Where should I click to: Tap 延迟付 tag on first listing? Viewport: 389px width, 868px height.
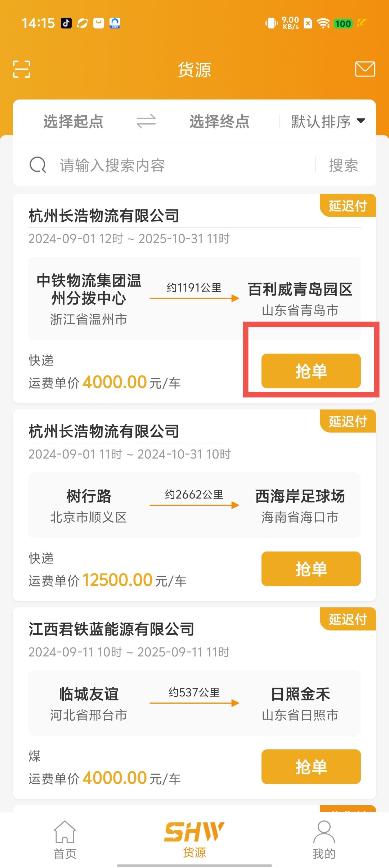(x=348, y=206)
